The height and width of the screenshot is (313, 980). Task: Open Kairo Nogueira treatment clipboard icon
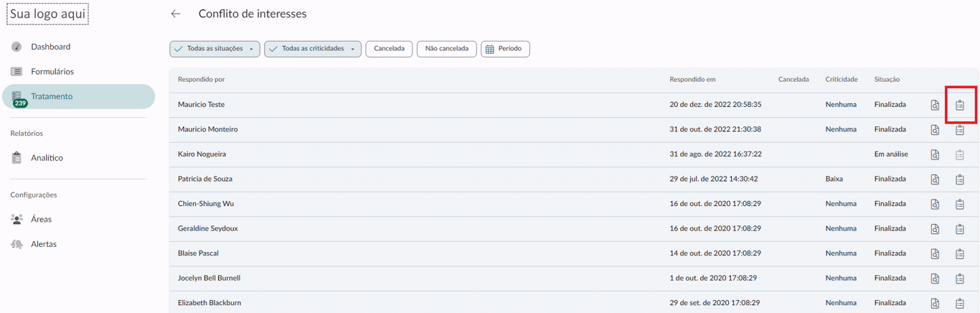pyautogui.click(x=960, y=155)
